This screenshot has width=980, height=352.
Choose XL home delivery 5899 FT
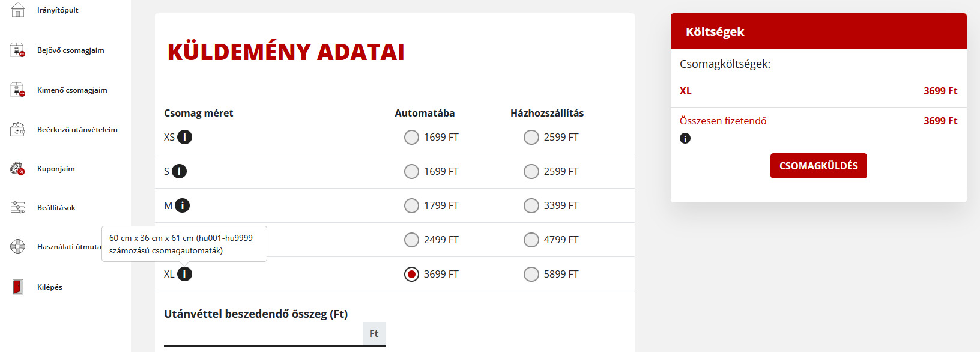[x=531, y=275]
